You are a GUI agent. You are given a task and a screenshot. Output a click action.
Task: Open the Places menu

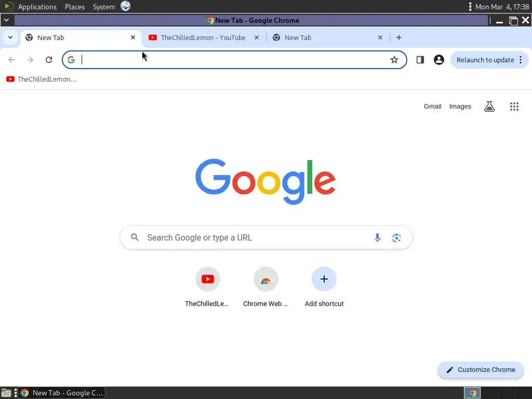tap(75, 7)
